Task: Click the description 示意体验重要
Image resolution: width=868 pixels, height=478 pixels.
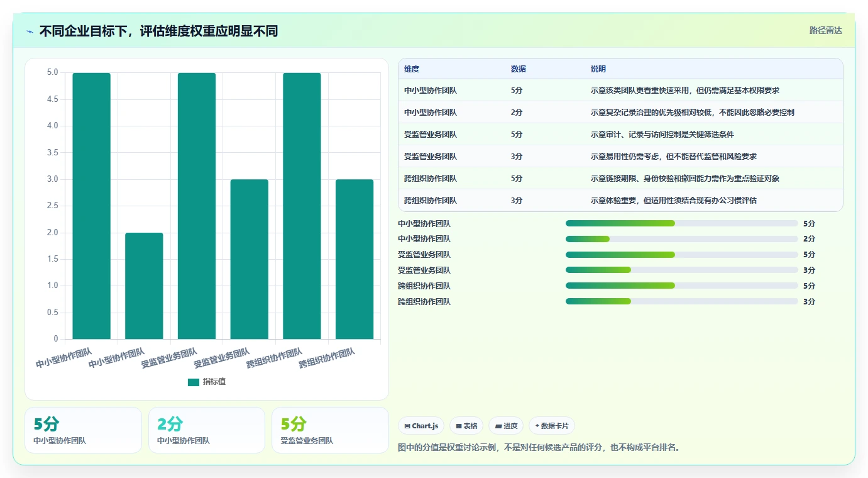Action: (x=615, y=201)
